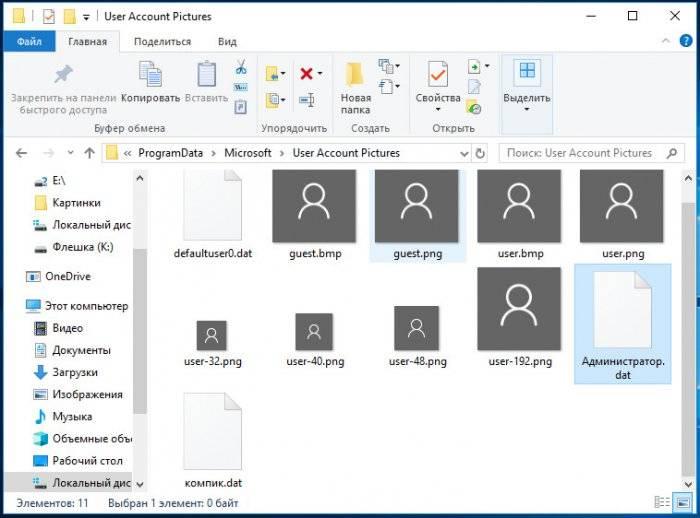The image size is (700, 518).
Task: Click Microsoft in the address path
Action: click(248, 153)
